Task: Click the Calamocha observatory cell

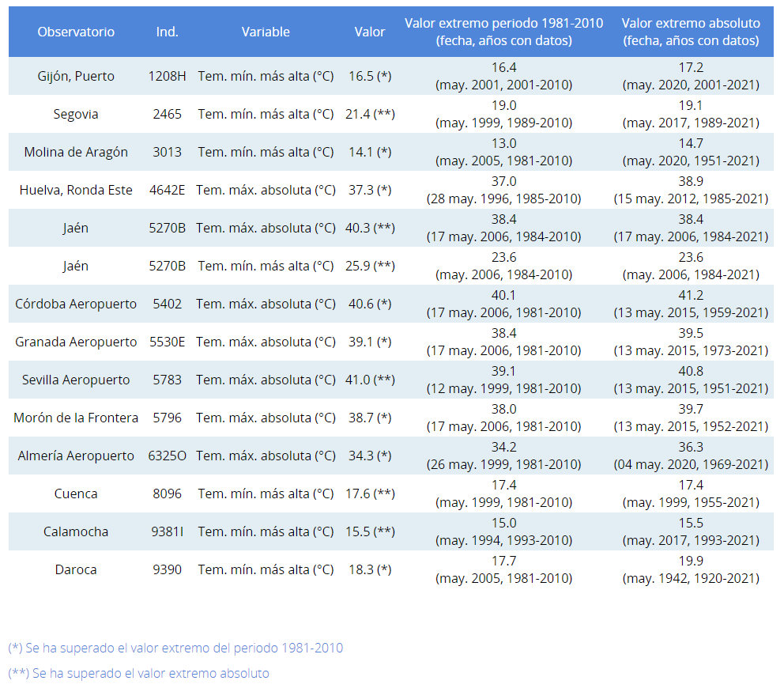Action: (x=76, y=532)
